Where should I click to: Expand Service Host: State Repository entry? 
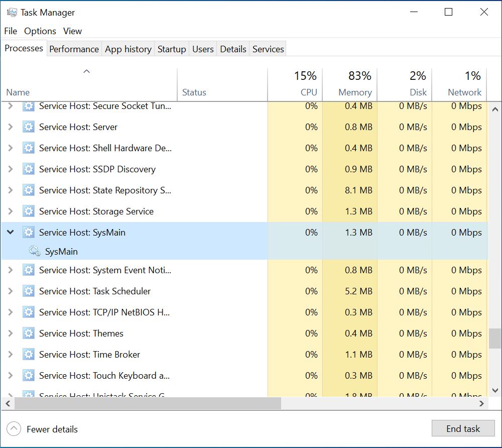click(x=10, y=190)
